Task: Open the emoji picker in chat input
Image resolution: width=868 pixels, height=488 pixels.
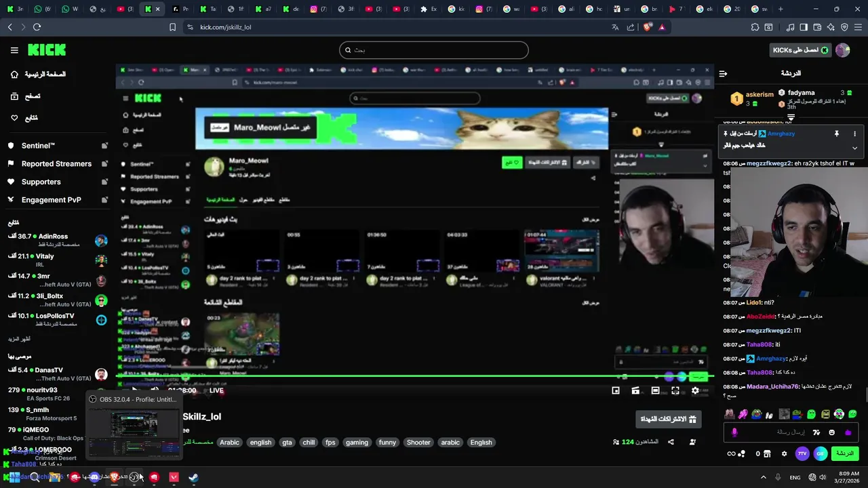Action: [x=831, y=432]
